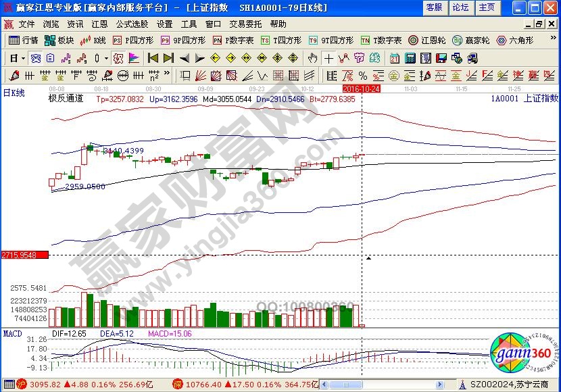The height and width of the screenshot is (392, 561).
Task: Expand the candlestick style dropdown arrow
Action: [x=106, y=58]
